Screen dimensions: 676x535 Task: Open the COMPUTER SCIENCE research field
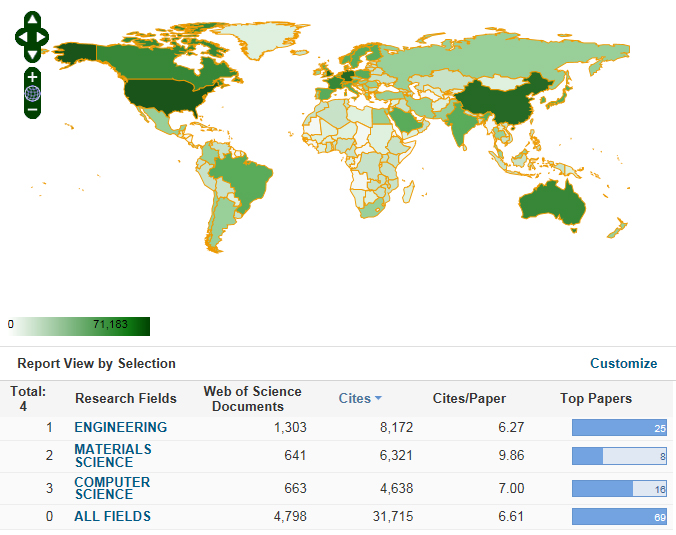tap(112, 488)
